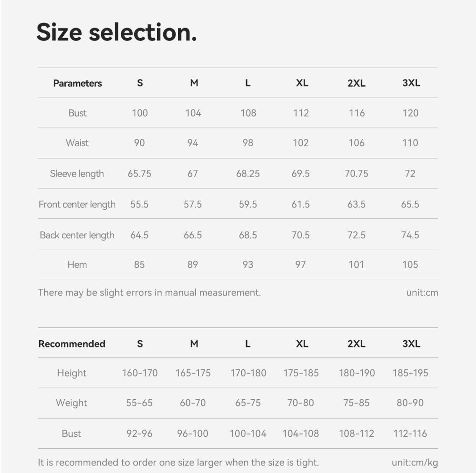The height and width of the screenshot is (473, 476).
Task: Click the 2XL header in Recommended table
Action: [x=357, y=344]
